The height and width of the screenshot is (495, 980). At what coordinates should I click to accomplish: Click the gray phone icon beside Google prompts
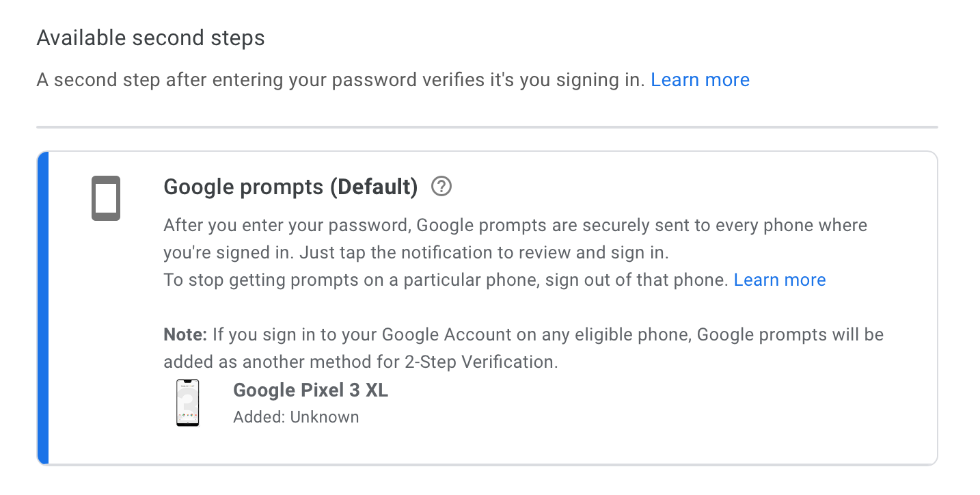(x=106, y=198)
